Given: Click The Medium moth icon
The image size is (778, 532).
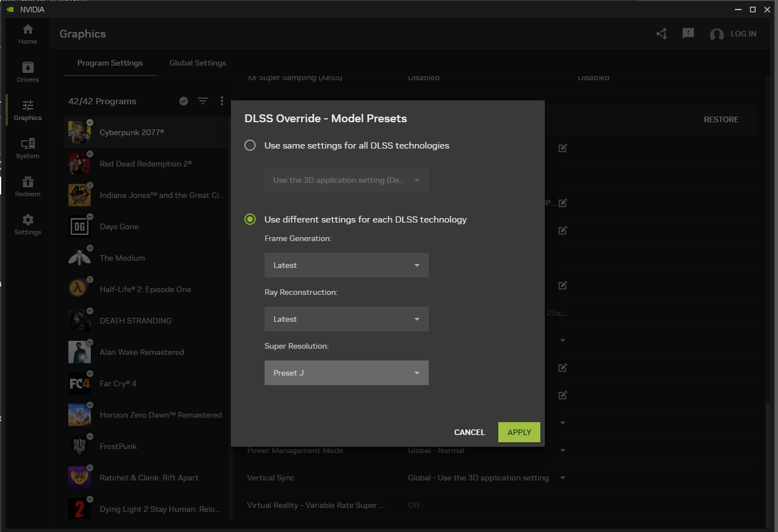Looking at the screenshot, I should click(80, 258).
